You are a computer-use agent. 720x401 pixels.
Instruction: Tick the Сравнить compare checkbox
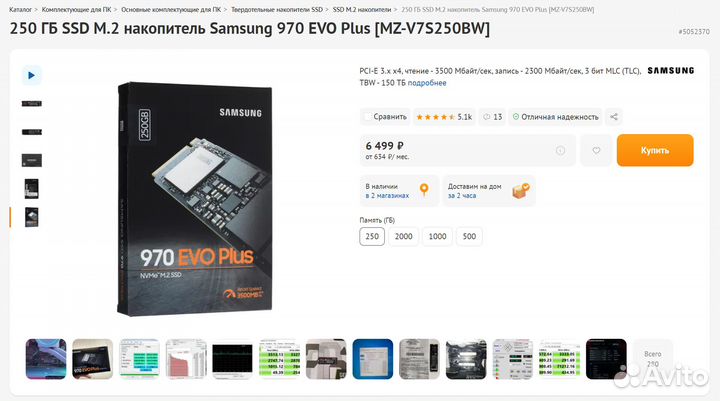(368, 117)
